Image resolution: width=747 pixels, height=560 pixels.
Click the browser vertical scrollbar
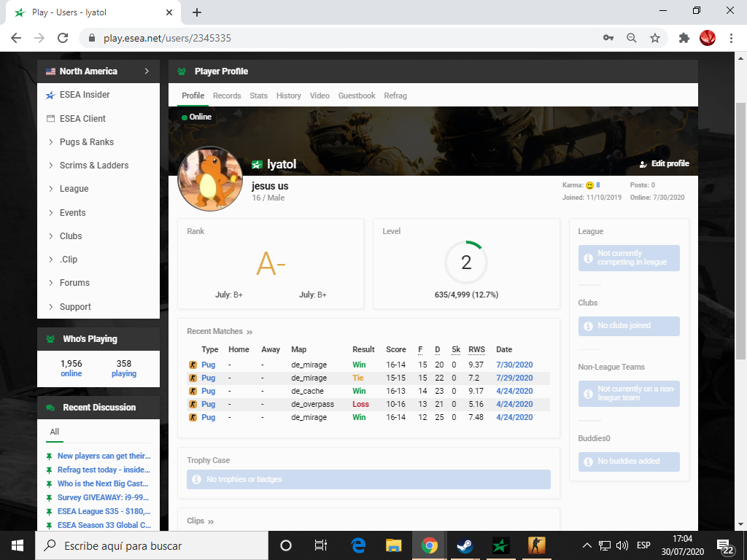click(x=740, y=231)
